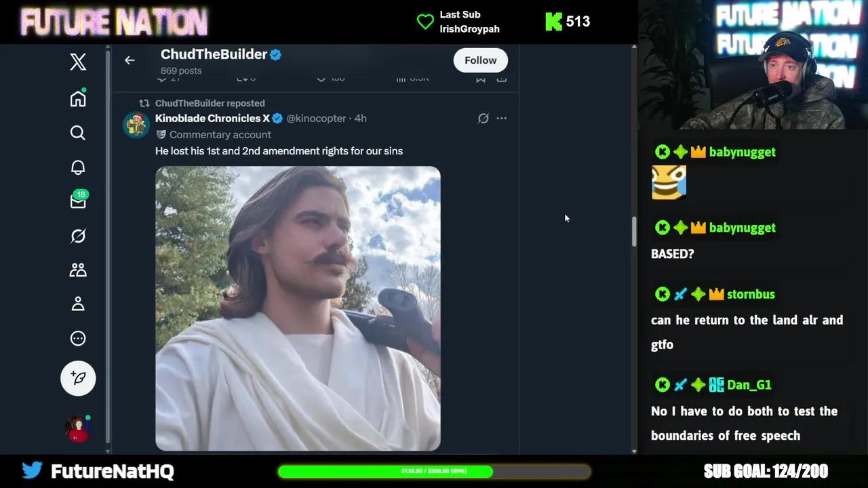Click the compose new post button
Viewport: 868px width, 488px height.
click(78, 378)
